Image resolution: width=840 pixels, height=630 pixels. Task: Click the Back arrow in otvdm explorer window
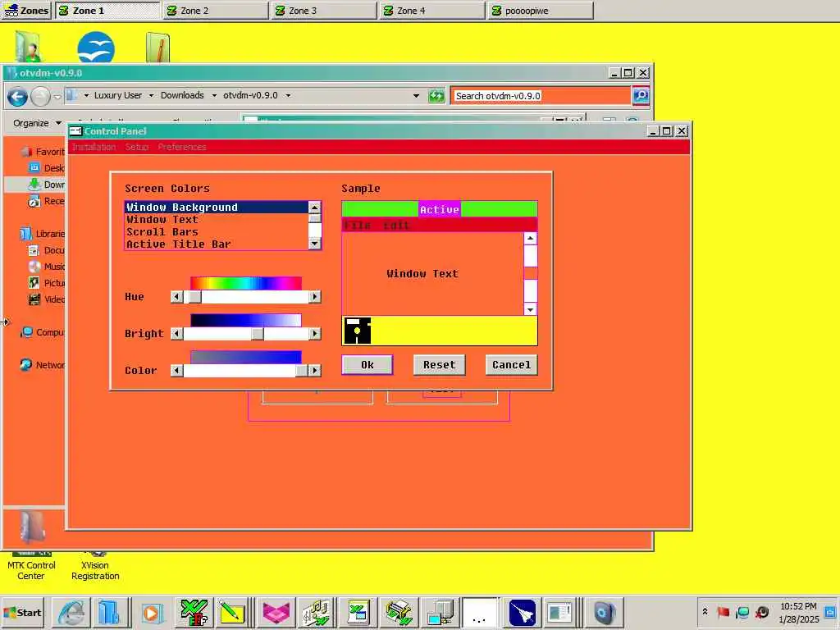pos(17,97)
